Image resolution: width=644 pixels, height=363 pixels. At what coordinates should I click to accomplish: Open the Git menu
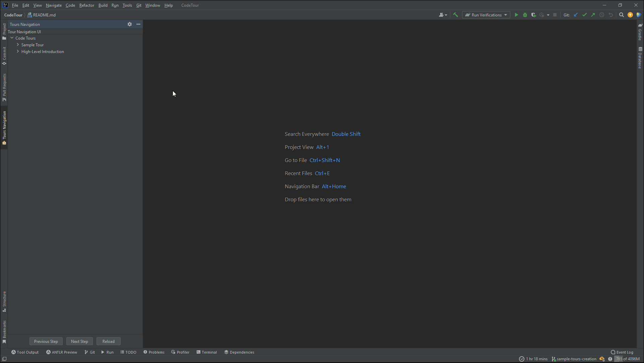pos(139,5)
